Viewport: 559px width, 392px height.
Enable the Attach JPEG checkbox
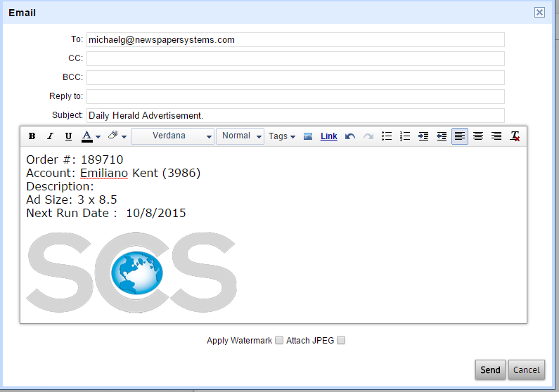[x=341, y=341]
